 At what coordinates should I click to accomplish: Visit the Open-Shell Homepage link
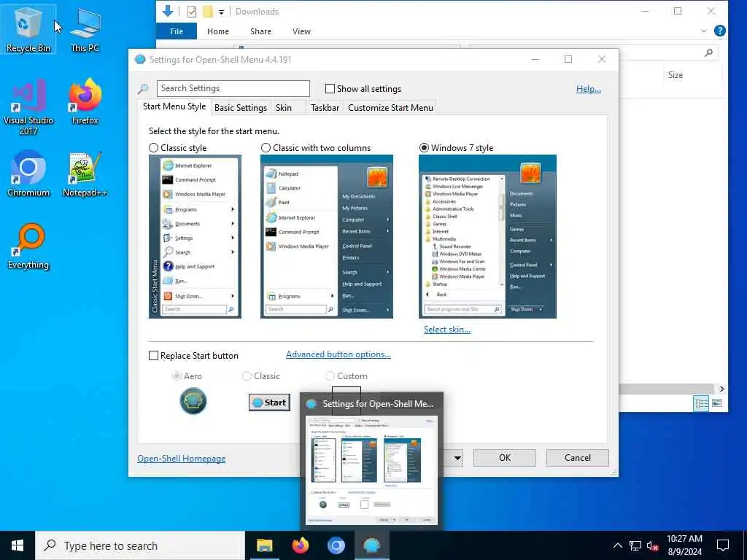[x=182, y=459]
